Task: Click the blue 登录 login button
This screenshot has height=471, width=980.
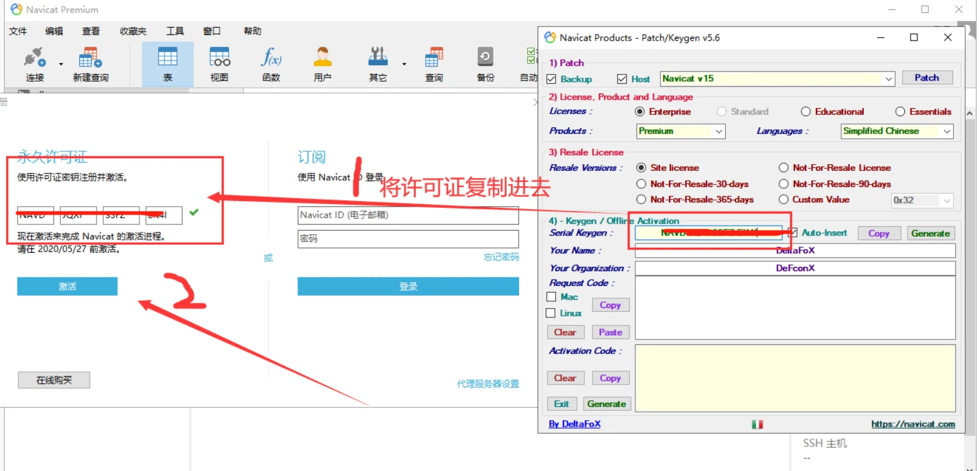Action: coord(408,287)
